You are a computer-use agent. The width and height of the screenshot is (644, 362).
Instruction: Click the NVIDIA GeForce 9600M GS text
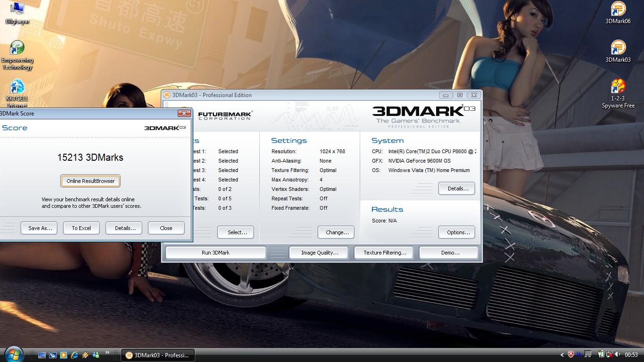tap(420, 161)
